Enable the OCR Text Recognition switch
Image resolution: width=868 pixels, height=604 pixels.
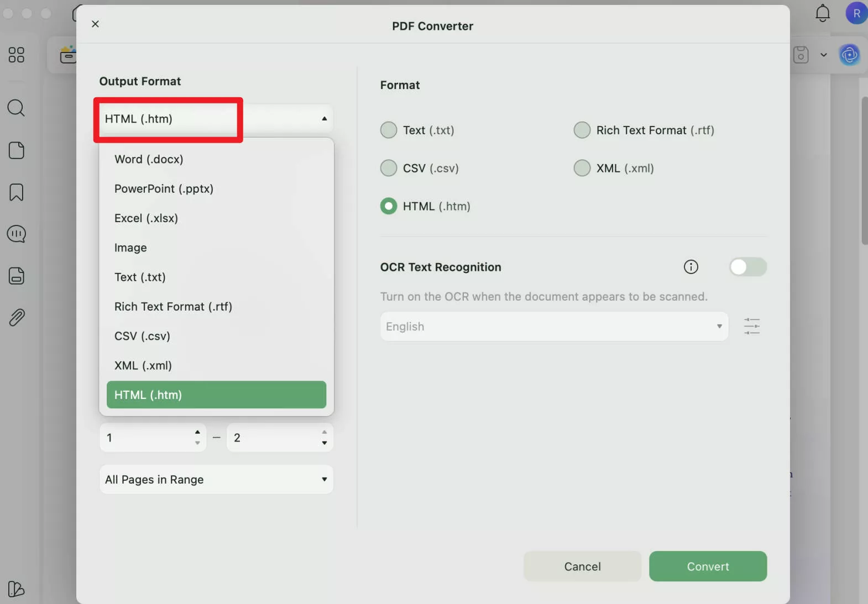coord(747,267)
